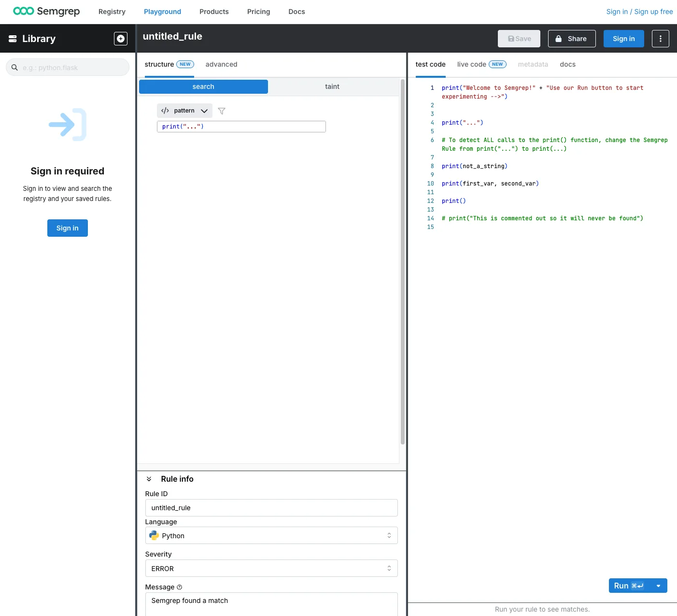The width and height of the screenshot is (677, 616).
Task: Select the search mode toggle
Action: click(x=203, y=86)
